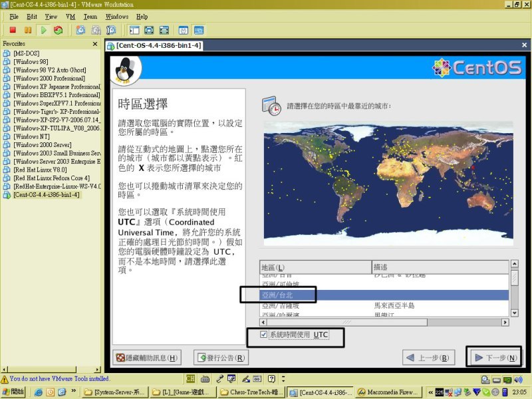Open the Windows menu

(x=117, y=17)
